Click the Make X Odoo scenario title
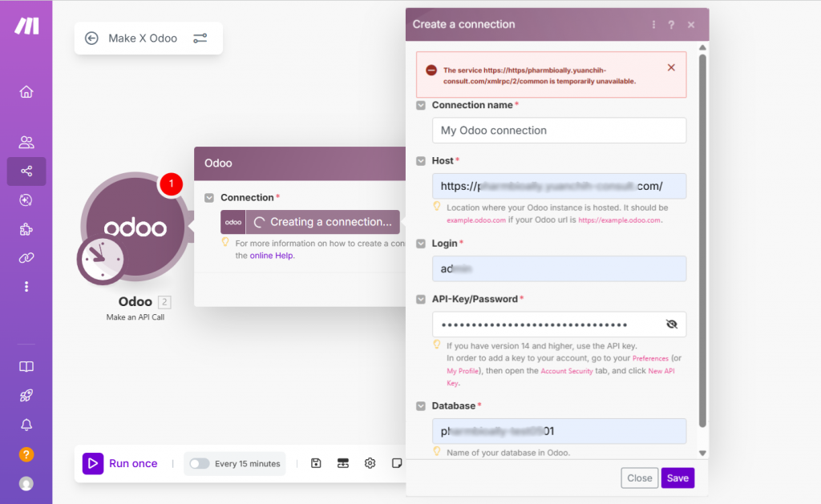821x504 pixels. pyautogui.click(x=143, y=38)
